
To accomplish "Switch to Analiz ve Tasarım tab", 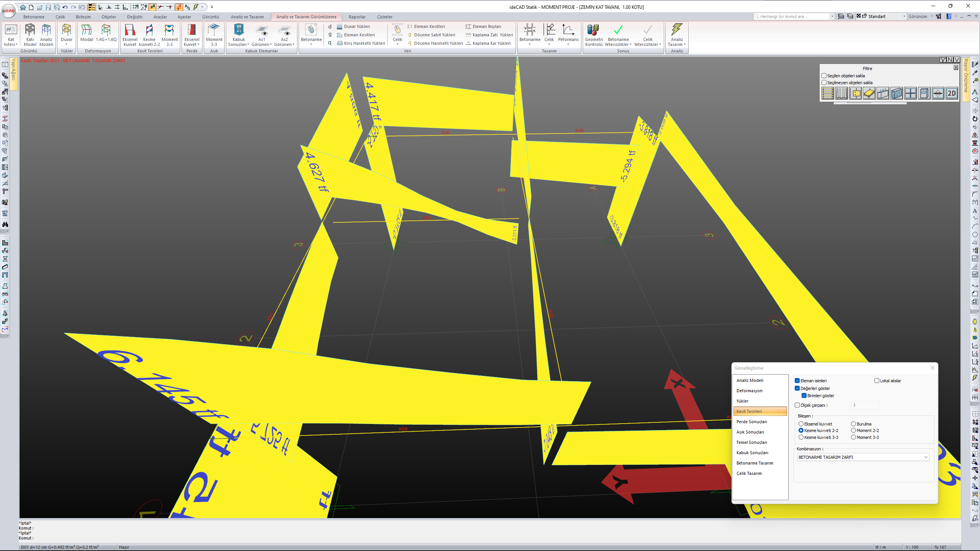I will point(247,17).
